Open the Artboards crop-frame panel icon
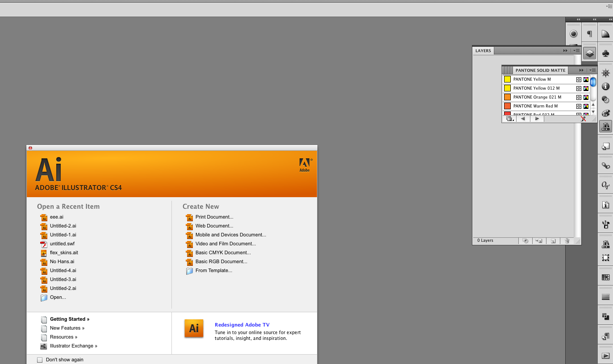The width and height of the screenshot is (613, 364). point(605,258)
